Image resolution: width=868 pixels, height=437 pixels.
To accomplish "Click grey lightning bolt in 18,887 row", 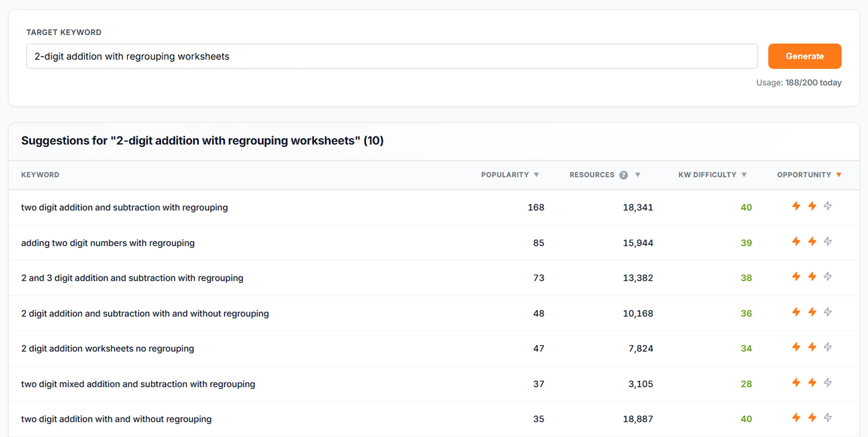I will point(828,418).
